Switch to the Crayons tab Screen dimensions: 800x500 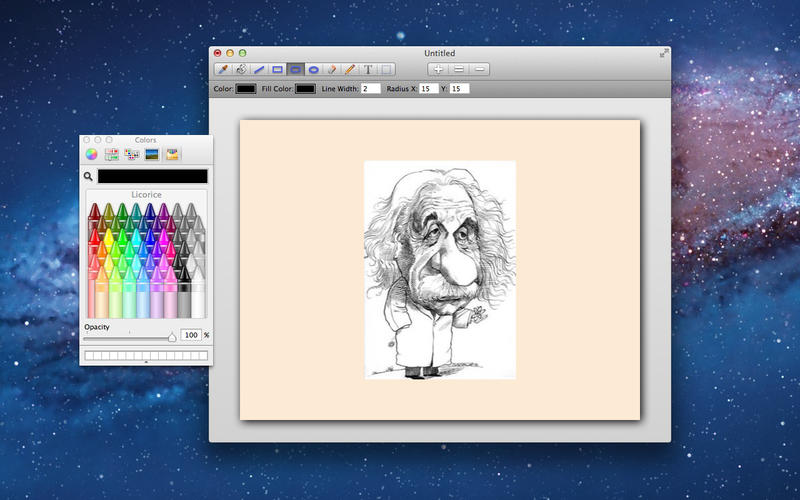[172, 154]
